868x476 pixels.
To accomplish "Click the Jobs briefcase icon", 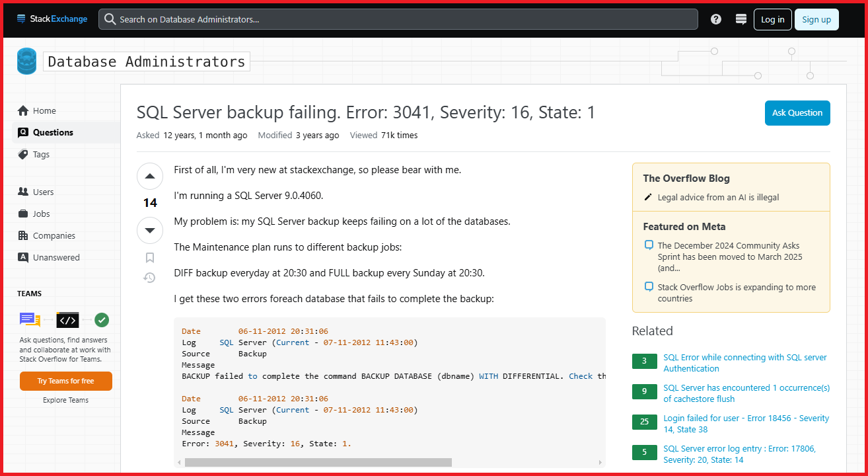I will 23,214.
